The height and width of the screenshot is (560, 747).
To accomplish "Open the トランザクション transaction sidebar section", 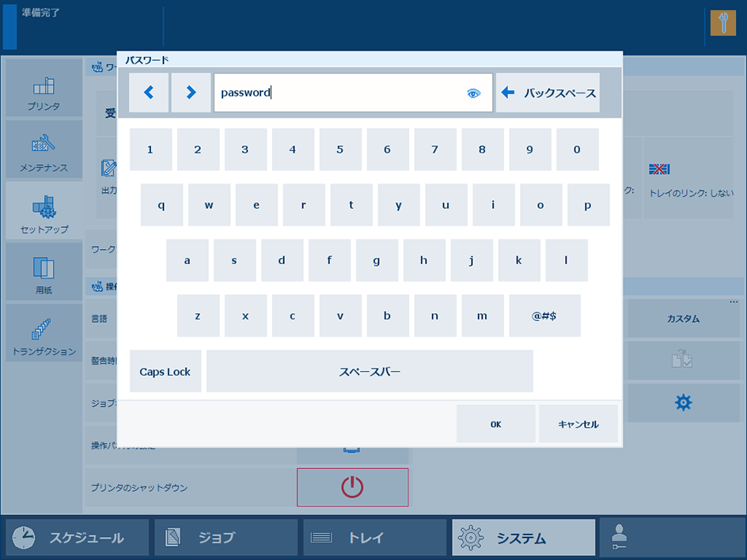I will coord(44,333).
